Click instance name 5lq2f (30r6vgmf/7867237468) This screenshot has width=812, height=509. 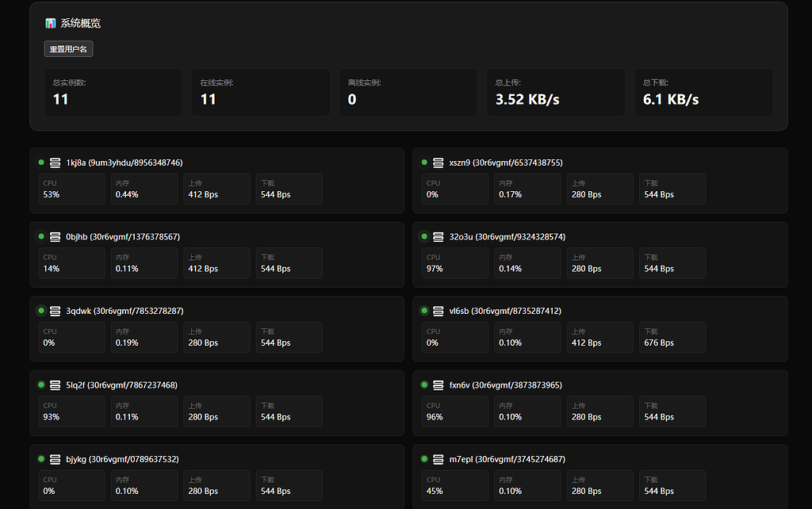click(121, 385)
